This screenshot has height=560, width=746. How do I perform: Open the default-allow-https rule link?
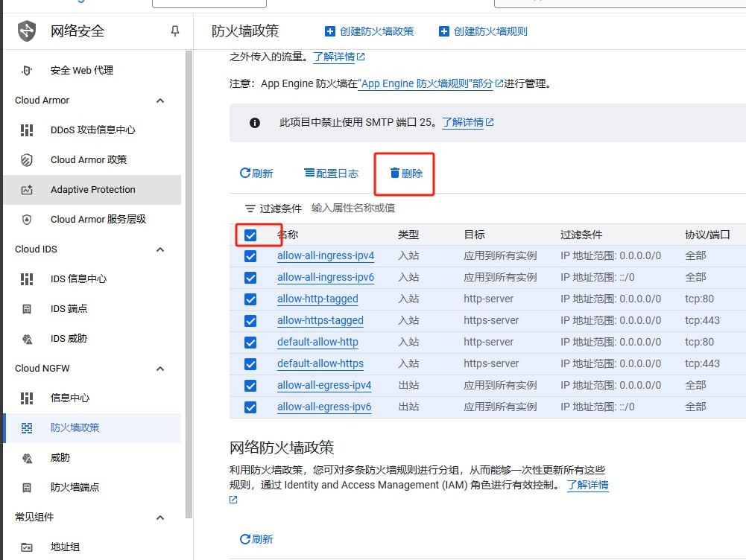(x=320, y=364)
